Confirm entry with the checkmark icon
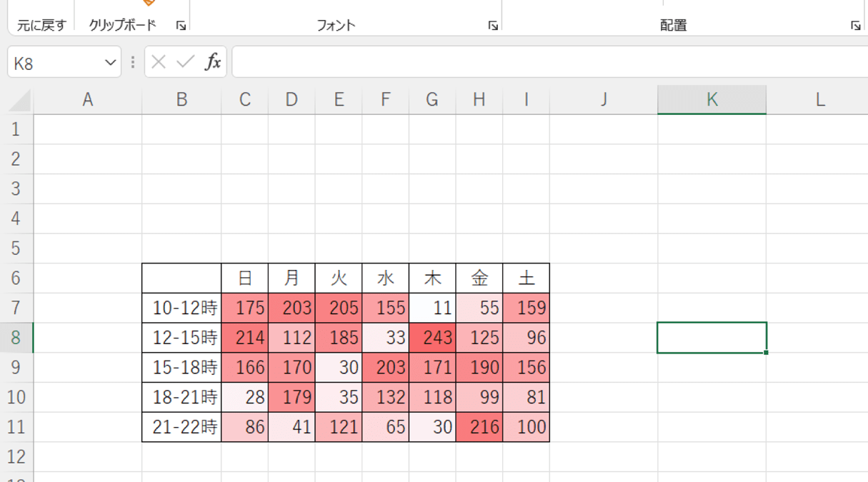This screenshot has height=482, width=868. [x=185, y=61]
